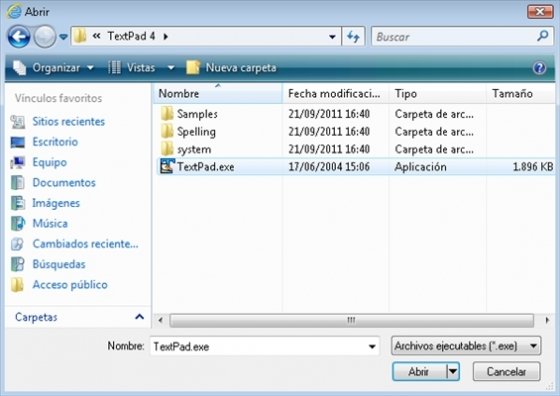Image resolution: width=560 pixels, height=396 pixels.
Task: Expand the Carpetas pane
Action: click(140, 317)
